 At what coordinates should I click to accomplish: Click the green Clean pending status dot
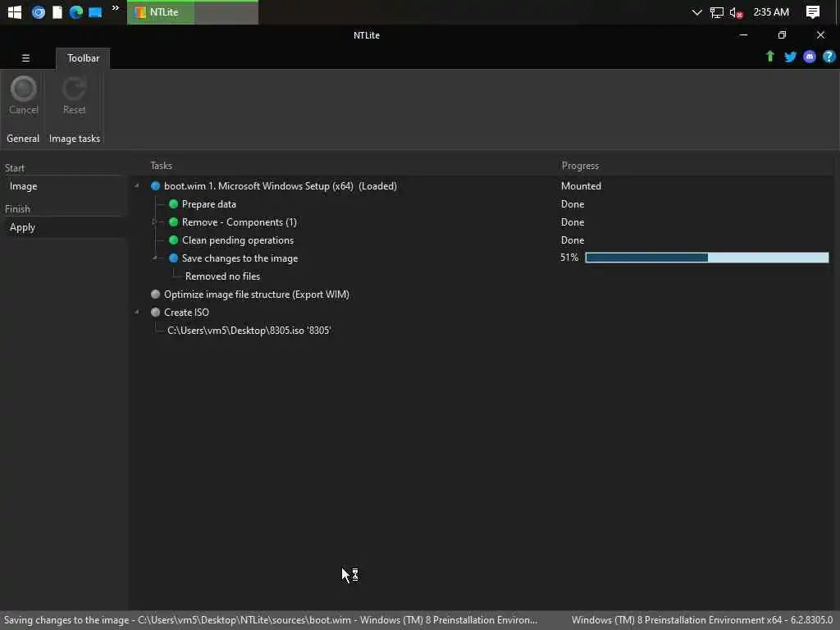[x=173, y=240]
